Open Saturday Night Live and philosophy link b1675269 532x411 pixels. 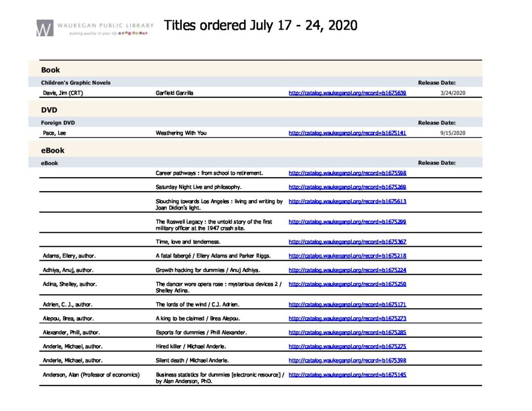[x=347, y=187]
